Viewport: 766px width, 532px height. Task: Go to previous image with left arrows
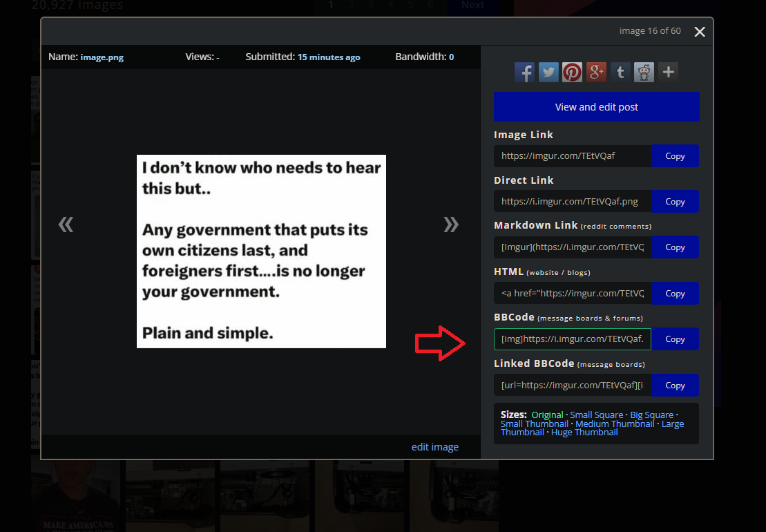coord(66,224)
